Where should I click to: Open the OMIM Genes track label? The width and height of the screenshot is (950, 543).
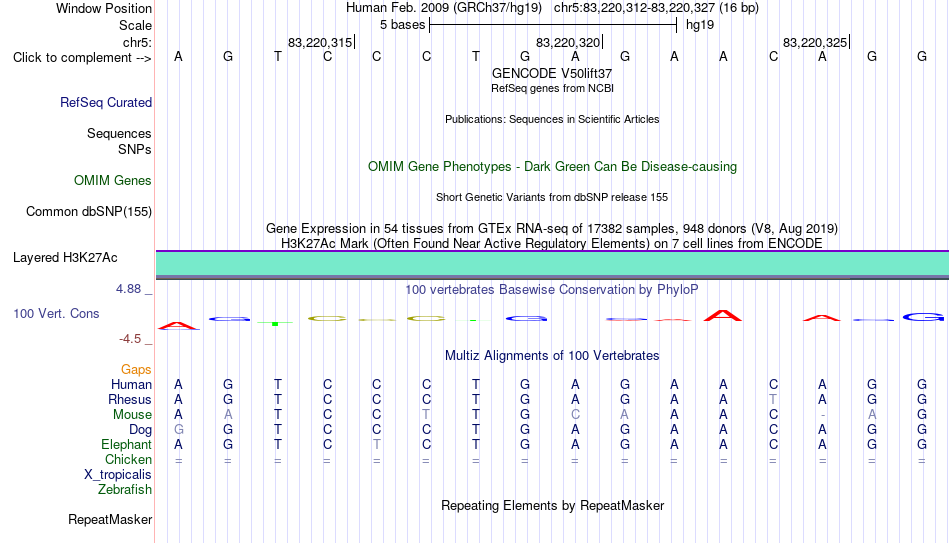click(x=112, y=181)
